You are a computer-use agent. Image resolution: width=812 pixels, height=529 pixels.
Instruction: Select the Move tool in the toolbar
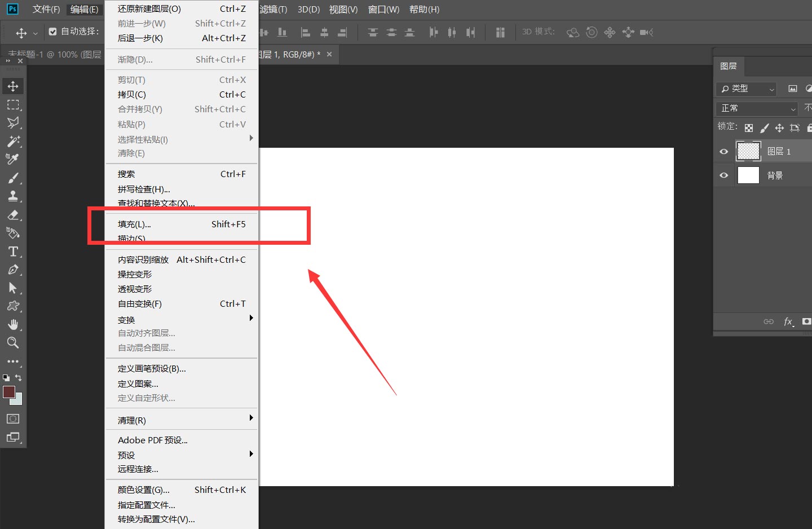[13, 86]
